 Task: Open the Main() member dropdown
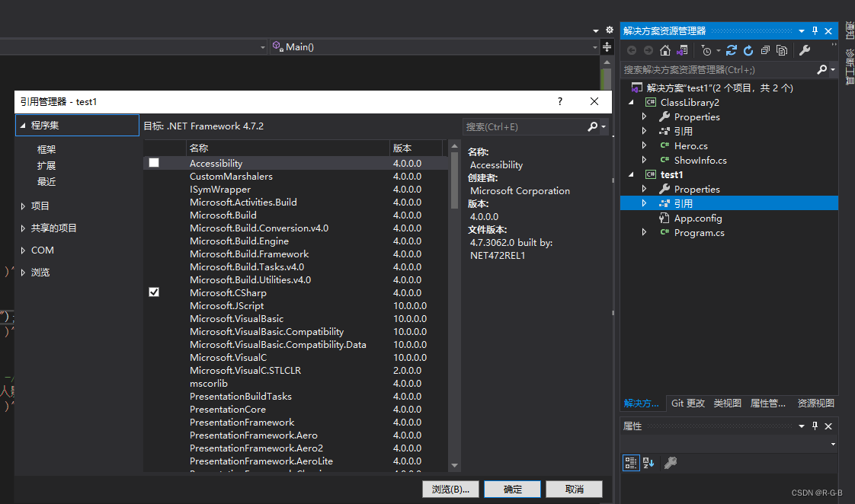[x=595, y=47]
